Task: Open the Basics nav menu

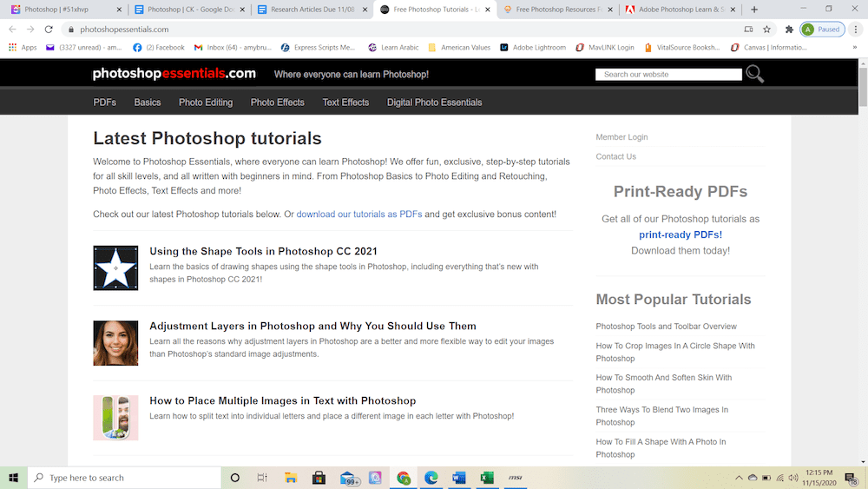Action: click(148, 102)
